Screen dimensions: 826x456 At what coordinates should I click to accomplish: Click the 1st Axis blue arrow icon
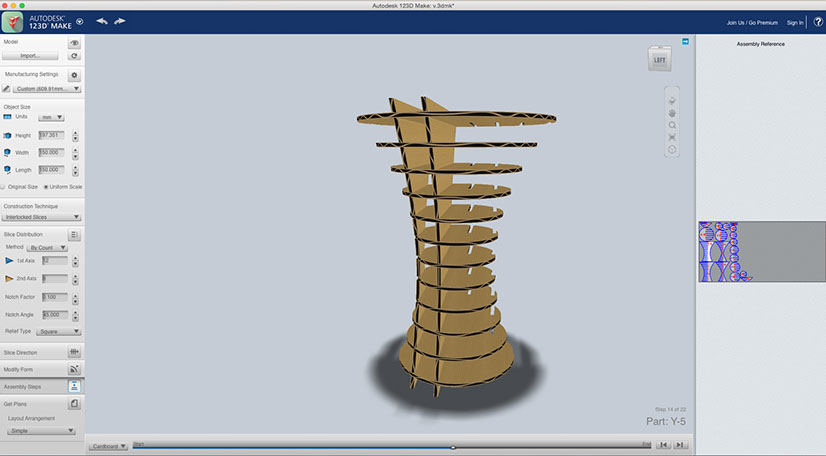[9, 261]
